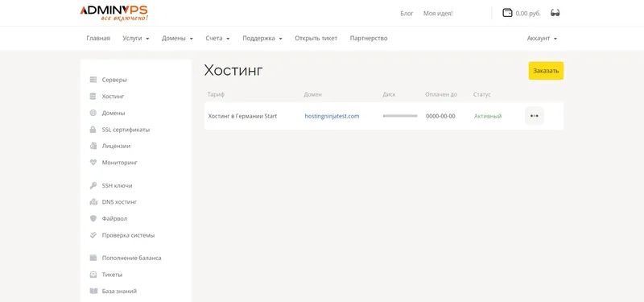Open Партнерство menu item
644x302 pixels.
pyautogui.click(x=369, y=38)
